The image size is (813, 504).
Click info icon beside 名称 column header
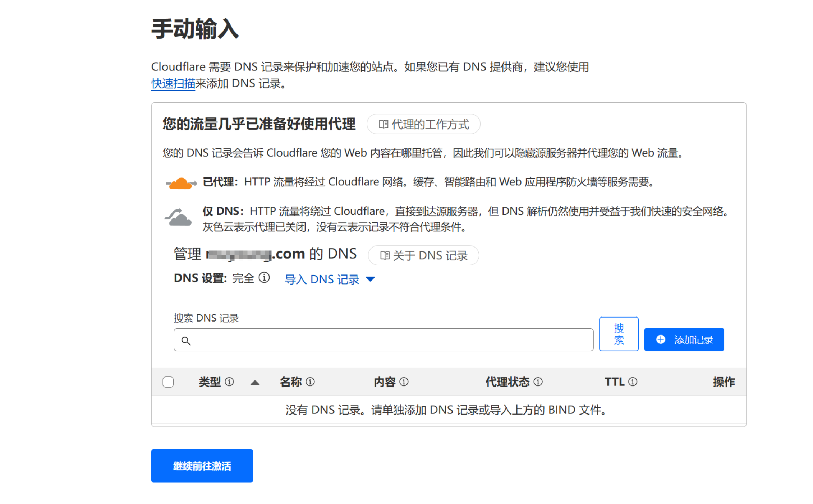310,382
